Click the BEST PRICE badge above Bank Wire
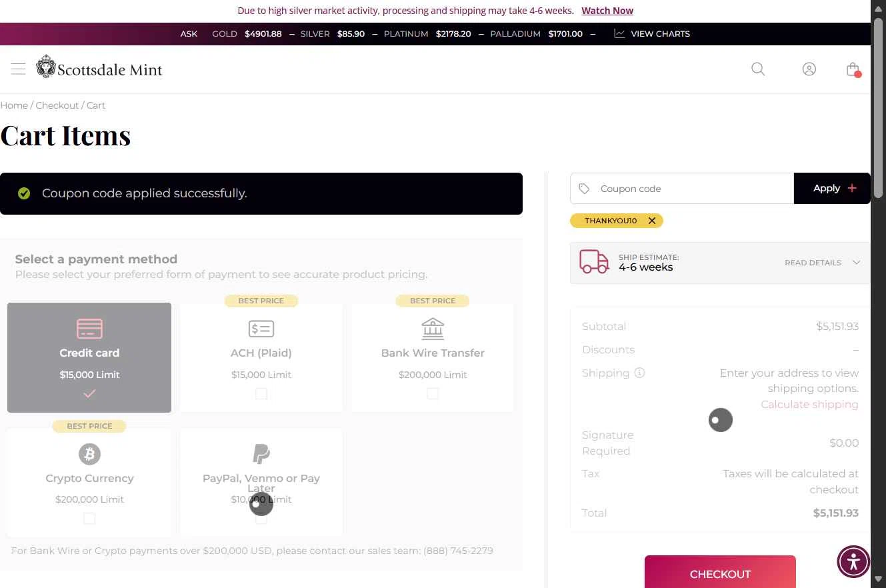Viewport: 886px width, 588px height. click(x=433, y=301)
